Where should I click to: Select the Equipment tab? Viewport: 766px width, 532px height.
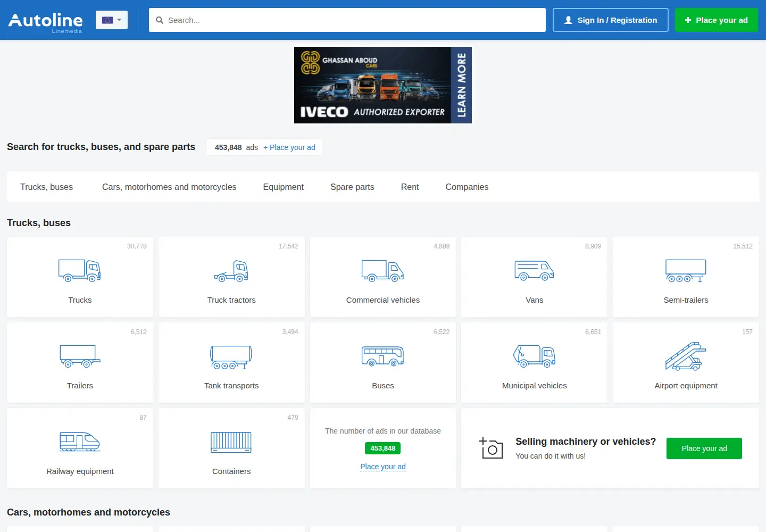(x=284, y=187)
